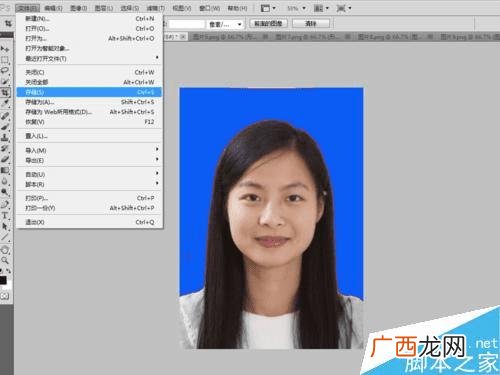Choose 打印(P)... menu entry
Screen dimensions: 500x375
pos(89,198)
